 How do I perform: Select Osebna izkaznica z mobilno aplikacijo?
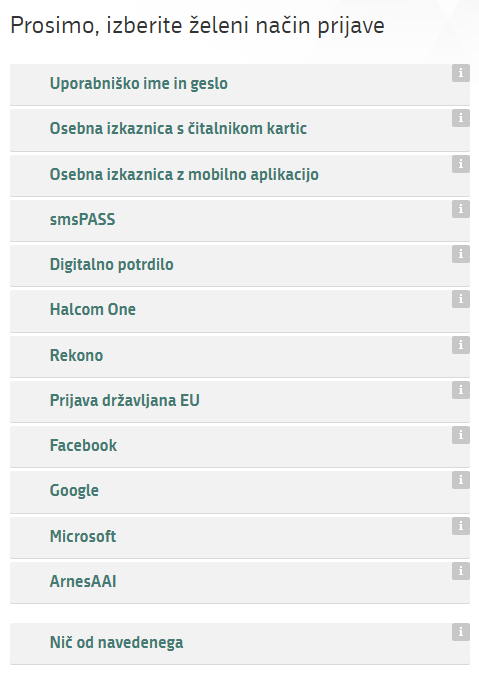pyautogui.click(x=240, y=176)
